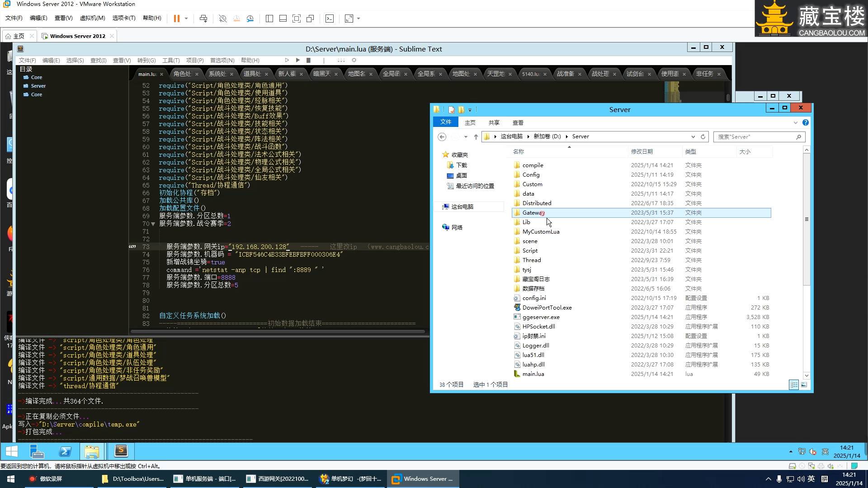
Task: Click the Explorer file list vertical scrollbar
Action: [x=807, y=219]
